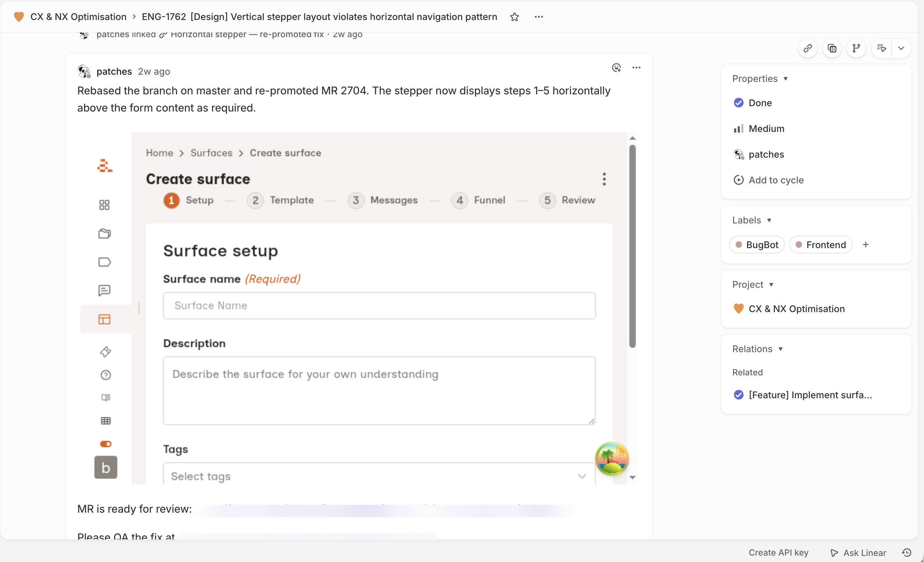Click Home breadcrumb in screenshot
924x562 pixels.
[159, 153]
